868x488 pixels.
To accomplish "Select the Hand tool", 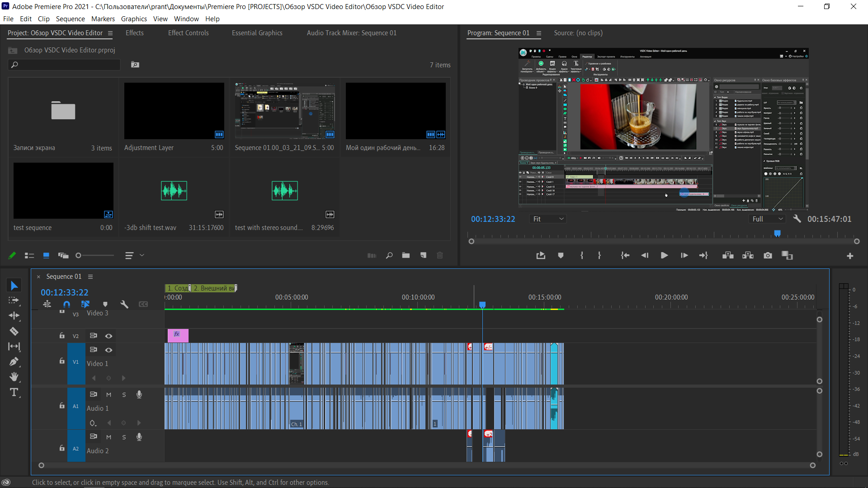I will point(14,377).
